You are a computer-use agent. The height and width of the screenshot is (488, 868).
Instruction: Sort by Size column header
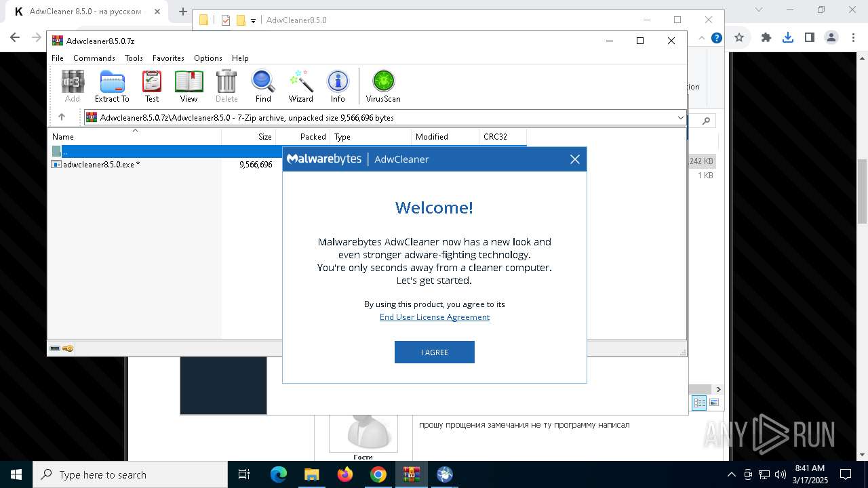[249, 136]
